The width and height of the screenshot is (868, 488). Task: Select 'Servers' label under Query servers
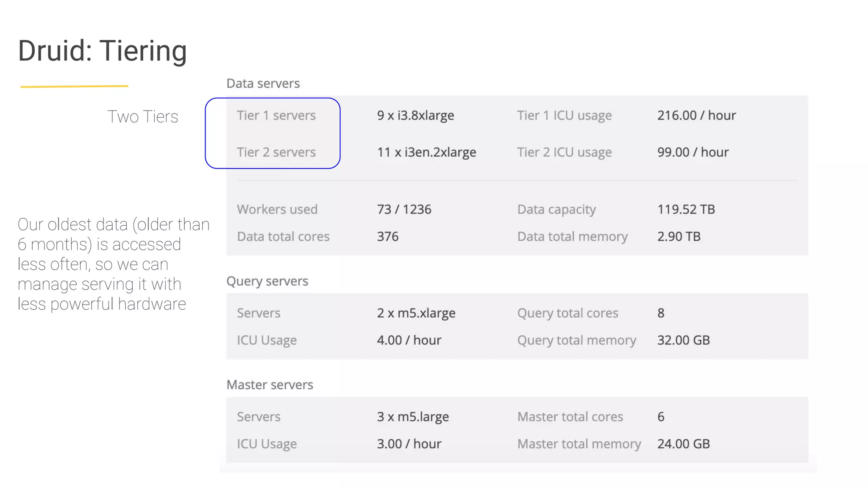click(259, 313)
